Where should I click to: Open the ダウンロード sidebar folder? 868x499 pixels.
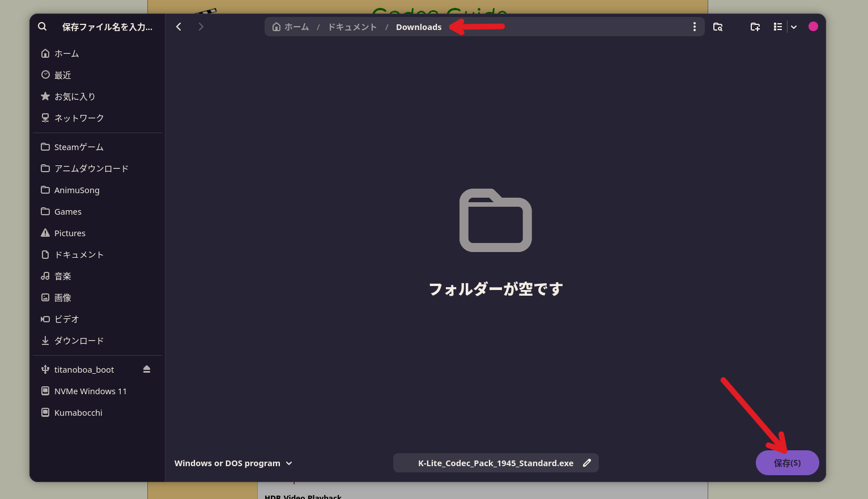click(79, 340)
